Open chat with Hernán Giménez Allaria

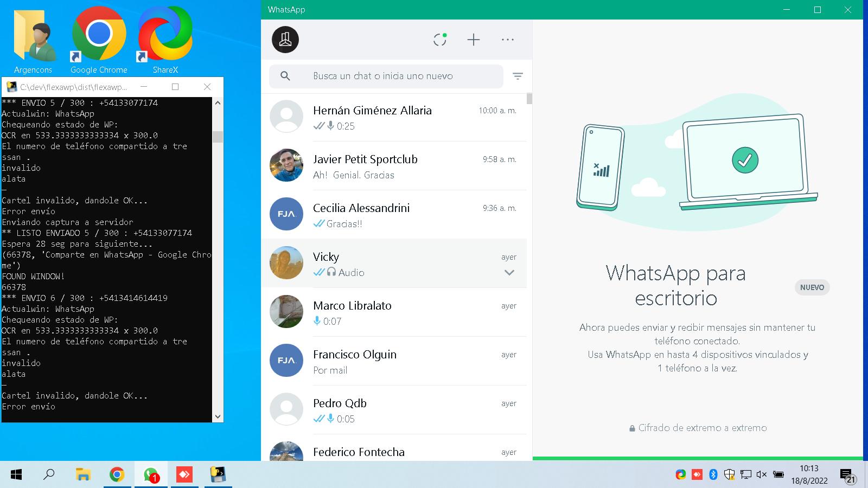coord(394,117)
